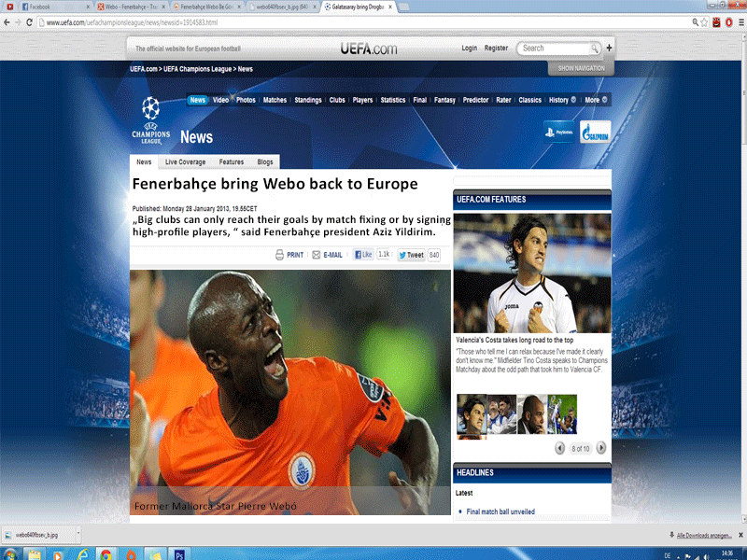Open the Classics nav item
The width and height of the screenshot is (747, 560).
tap(529, 100)
